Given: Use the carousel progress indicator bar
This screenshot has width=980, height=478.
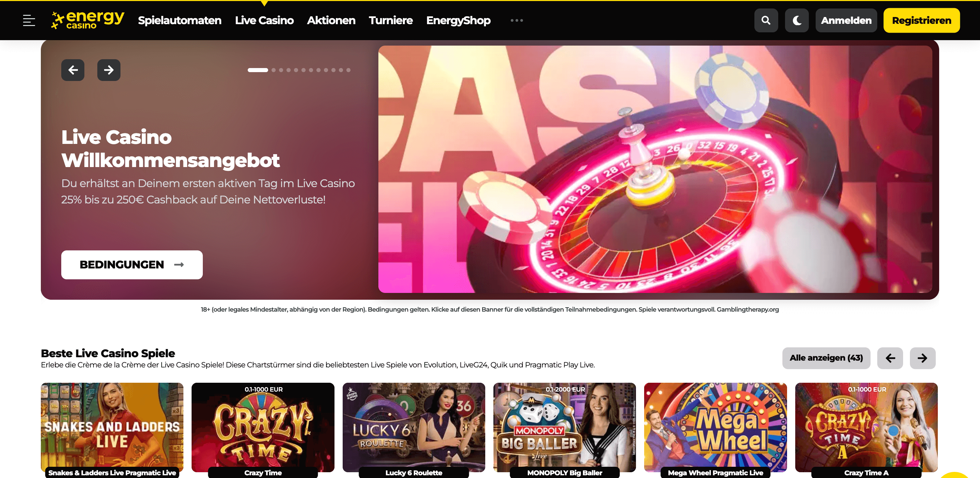Looking at the screenshot, I should pos(257,70).
